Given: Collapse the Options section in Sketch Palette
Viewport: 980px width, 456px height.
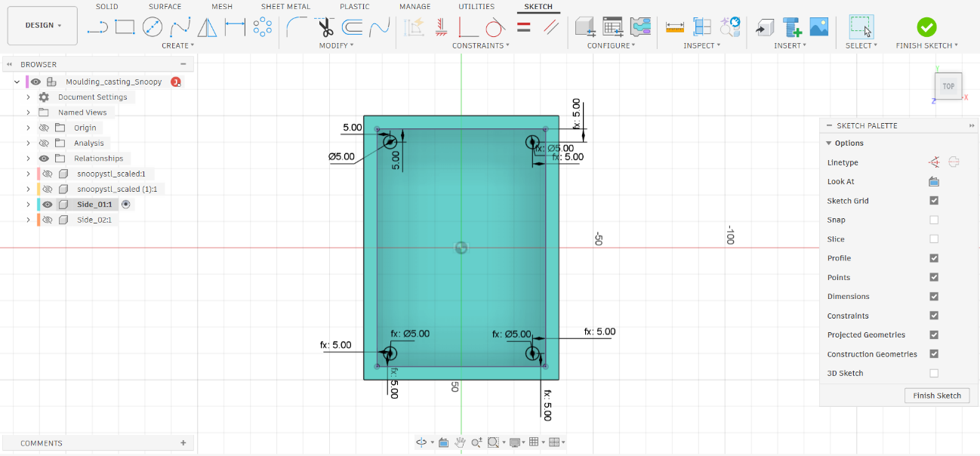Looking at the screenshot, I should click(x=830, y=143).
